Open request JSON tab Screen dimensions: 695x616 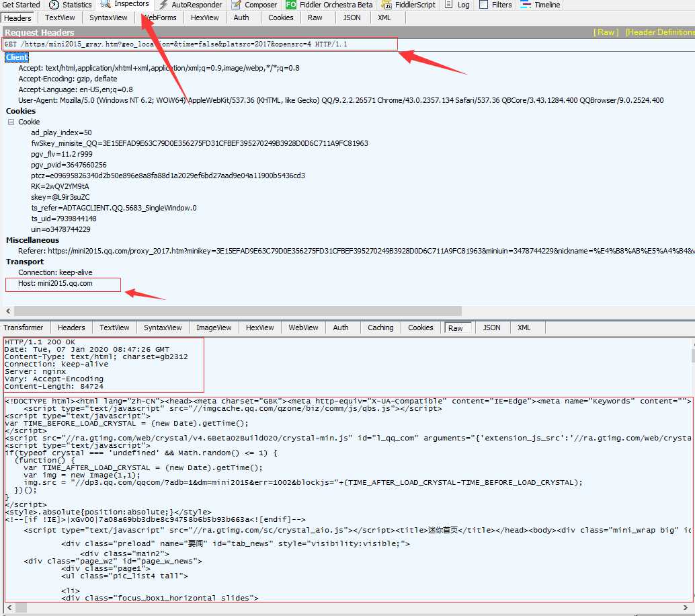[x=352, y=17]
